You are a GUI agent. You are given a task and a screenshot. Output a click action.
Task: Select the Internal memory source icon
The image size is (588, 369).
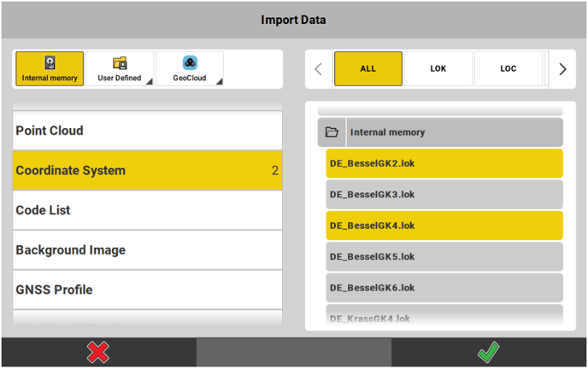click(50, 63)
